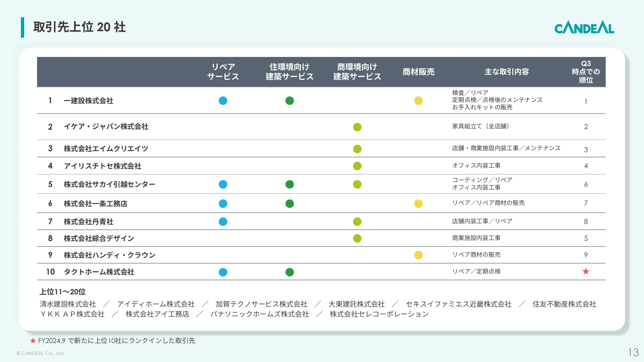Viewport: 644px width, 362px height.
Task: Click the Q3時点での順位 column header
Action: pos(586,72)
